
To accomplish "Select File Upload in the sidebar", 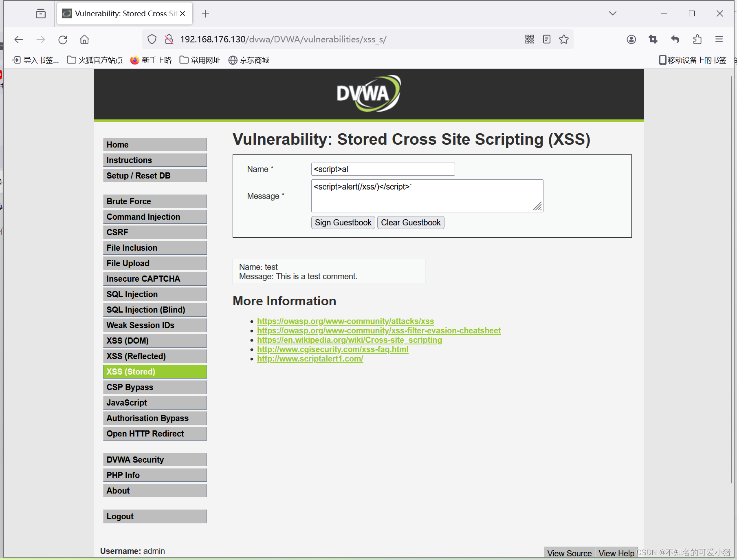I will [x=155, y=263].
